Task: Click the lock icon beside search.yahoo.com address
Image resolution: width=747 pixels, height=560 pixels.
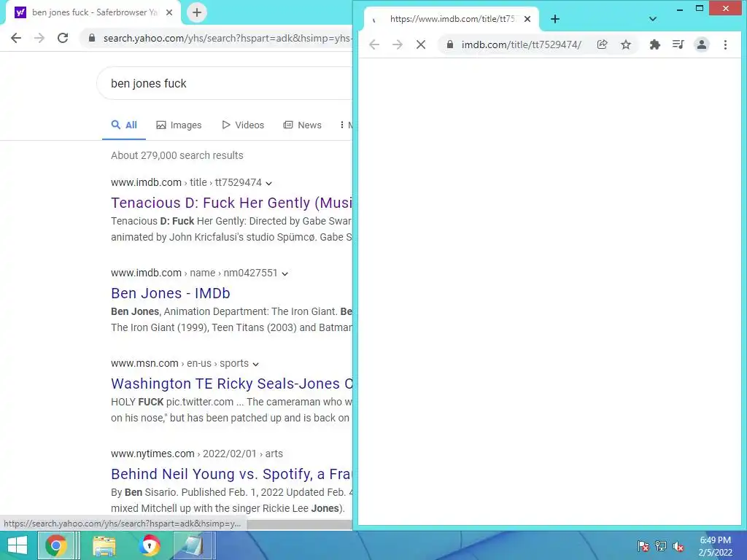Action: tap(92, 38)
